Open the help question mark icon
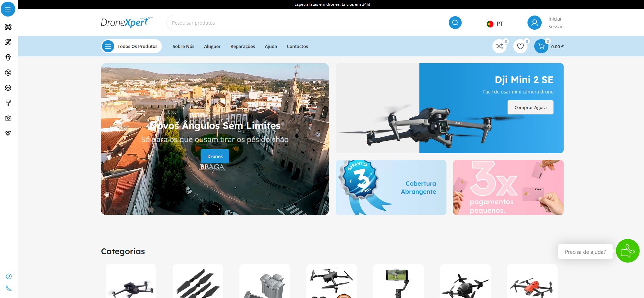Viewport: 644px width, 298px height. [9, 276]
